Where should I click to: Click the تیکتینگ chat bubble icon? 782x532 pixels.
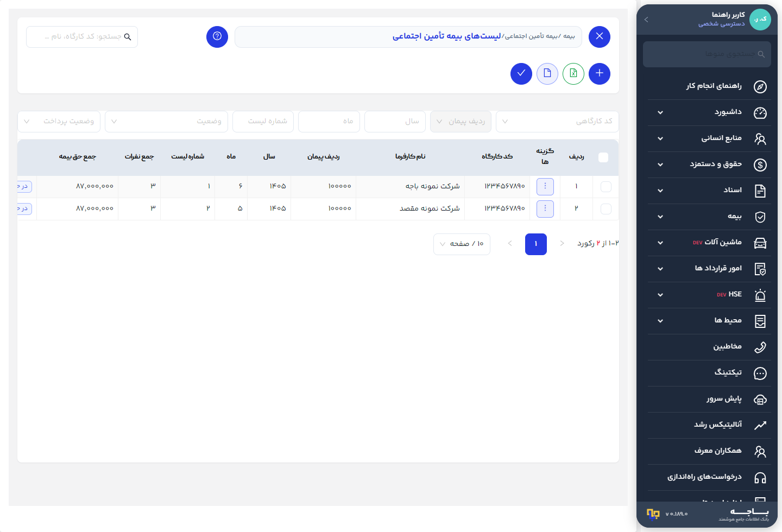pyautogui.click(x=760, y=373)
